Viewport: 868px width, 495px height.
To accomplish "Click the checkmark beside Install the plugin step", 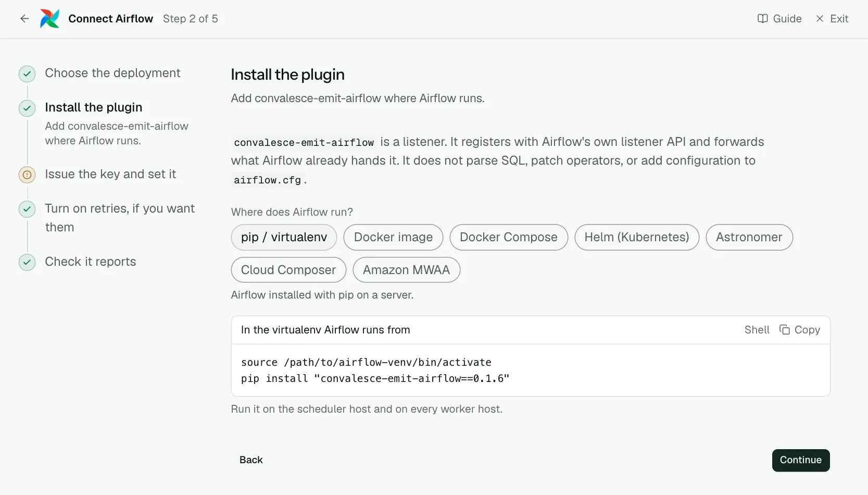I will 27,108.
